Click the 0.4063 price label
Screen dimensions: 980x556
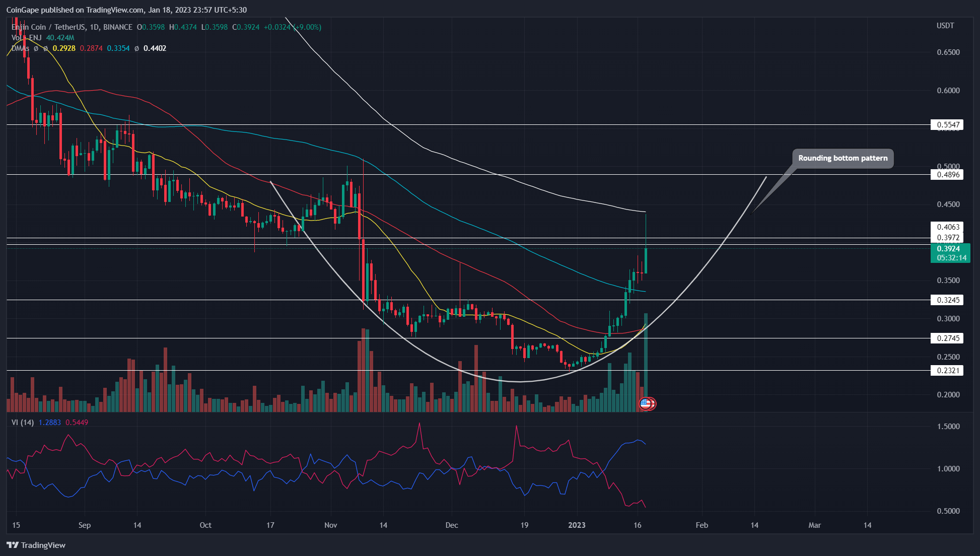[x=947, y=227]
